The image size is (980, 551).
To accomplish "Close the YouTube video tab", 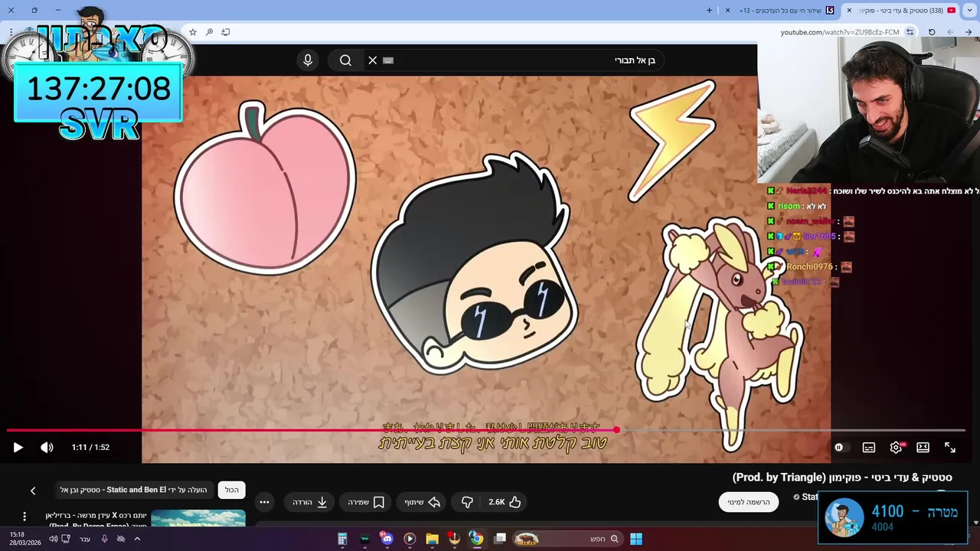I will click(849, 10).
